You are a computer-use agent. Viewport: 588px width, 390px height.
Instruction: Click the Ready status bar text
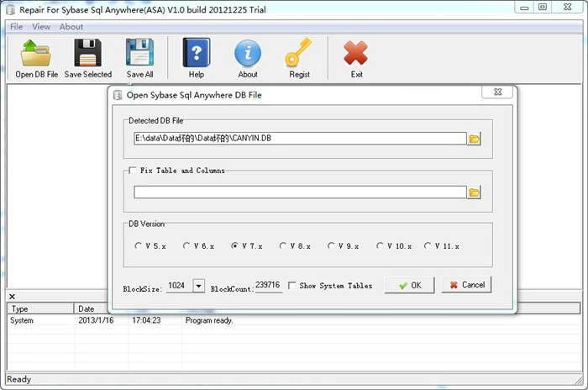coord(18,379)
